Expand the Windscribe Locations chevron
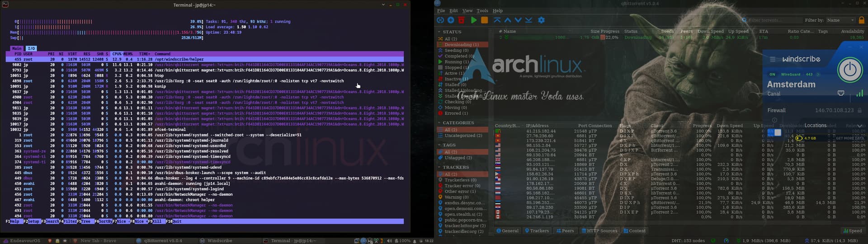Viewport: 868px width, 244px height. (x=859, y=126)
